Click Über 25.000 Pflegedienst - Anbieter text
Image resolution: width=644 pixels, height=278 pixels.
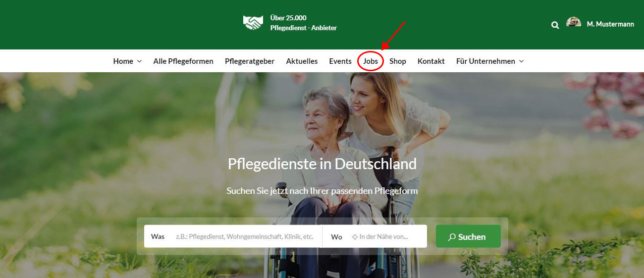click(x=303, y=23)
